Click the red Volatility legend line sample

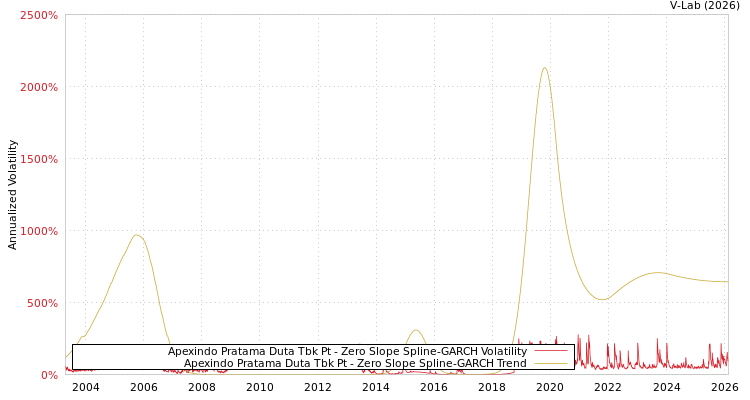pos(550,352)
